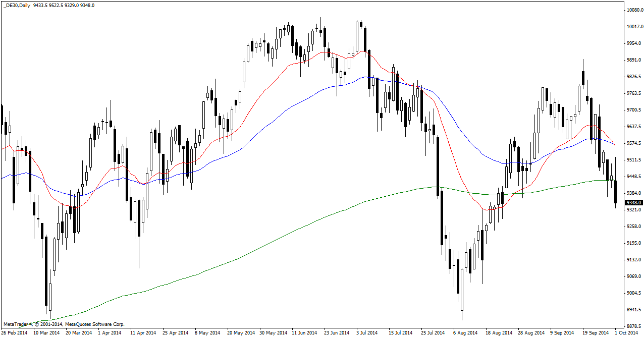Click the 3 Jul 2014 date label

(366, 333)
